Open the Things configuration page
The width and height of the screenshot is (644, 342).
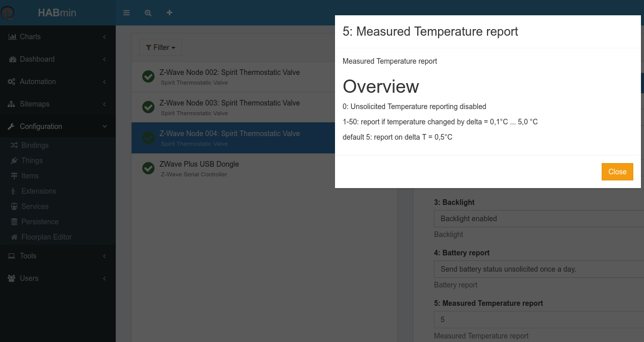pos(32,161)
